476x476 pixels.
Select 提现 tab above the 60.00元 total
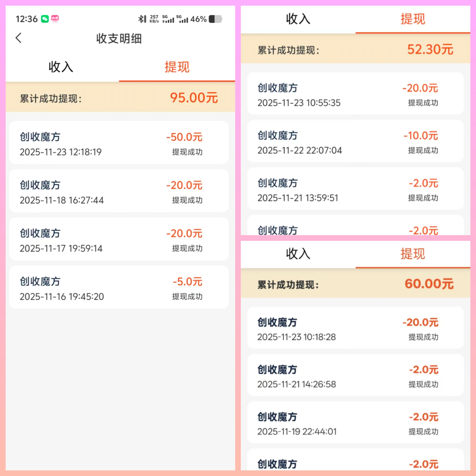(413, 254)
